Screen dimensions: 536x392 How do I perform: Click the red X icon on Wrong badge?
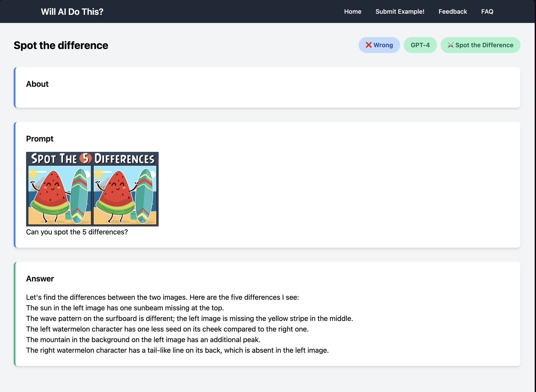pyautogui.click(x=368, y=45)
